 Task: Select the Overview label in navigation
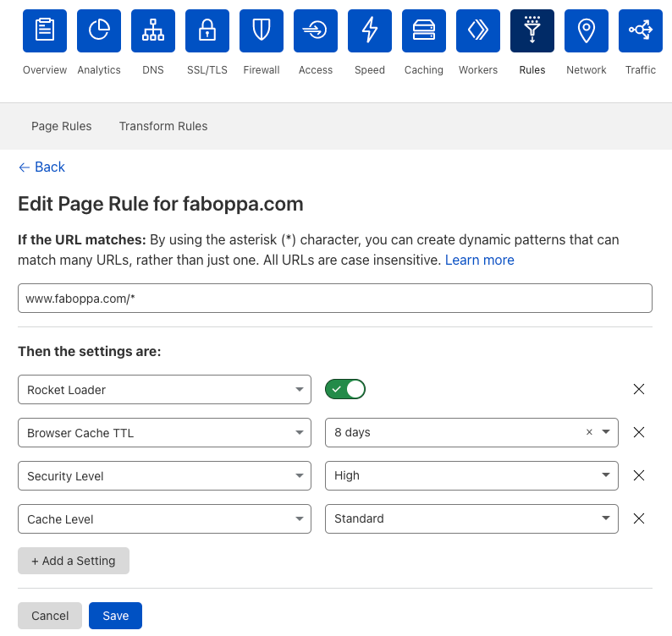click(45, 70)
